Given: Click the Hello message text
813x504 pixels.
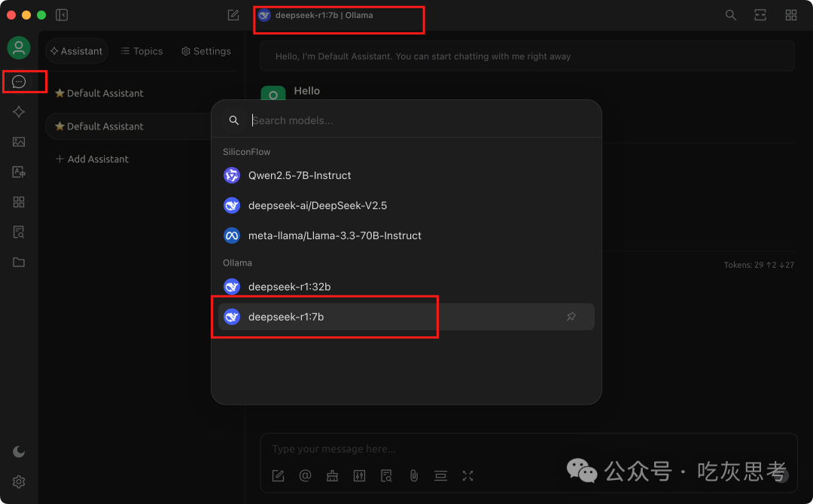Looking at the screenshot, I should coord(307,91).
